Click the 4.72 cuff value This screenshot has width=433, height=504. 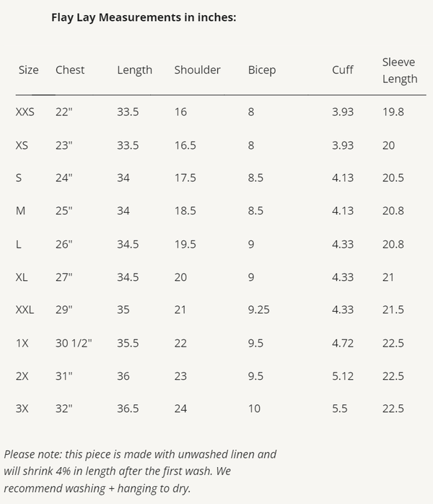343,343
